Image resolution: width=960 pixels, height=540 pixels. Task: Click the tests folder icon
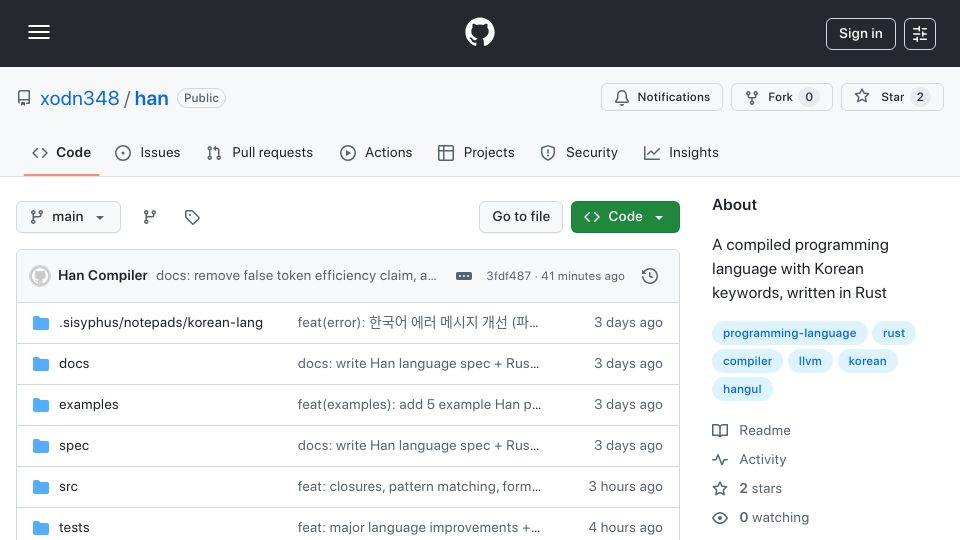(x=41, y=528)
